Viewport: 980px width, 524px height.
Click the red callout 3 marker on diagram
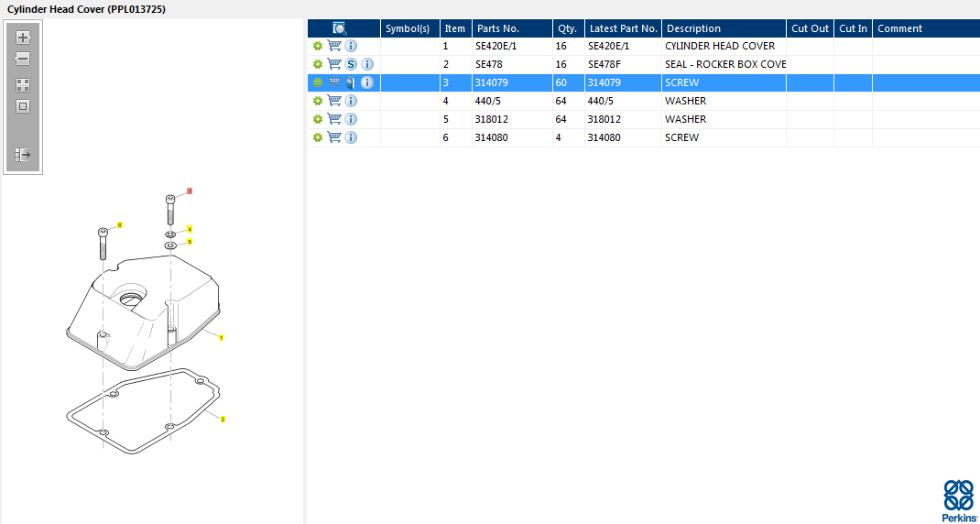(189, 191)
